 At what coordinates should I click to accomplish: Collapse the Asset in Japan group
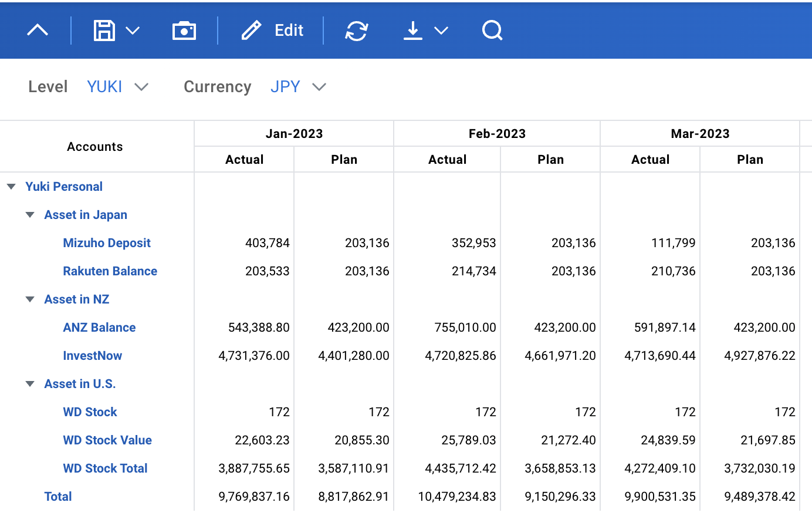30,215
